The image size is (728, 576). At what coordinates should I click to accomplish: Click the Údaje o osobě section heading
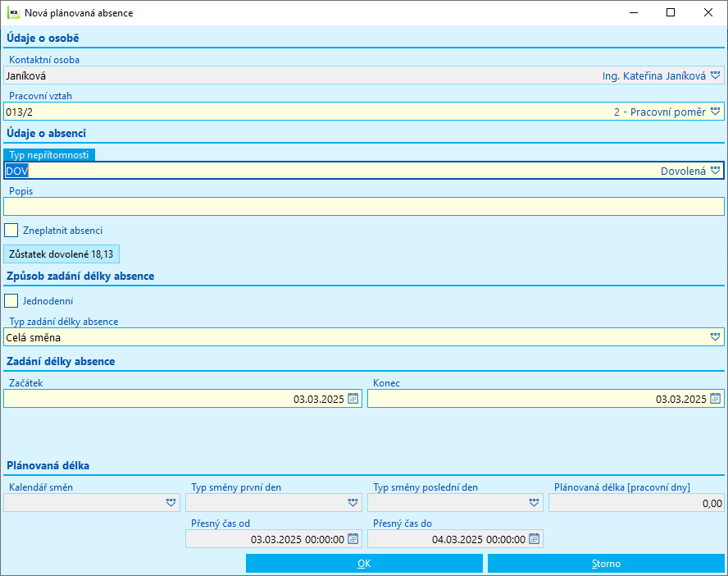click(43, 38)
